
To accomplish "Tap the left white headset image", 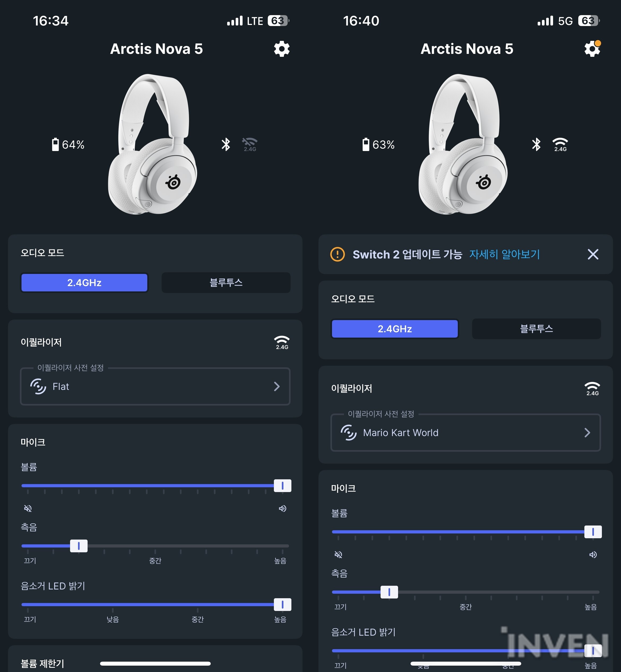I will [x=153, y=144].
